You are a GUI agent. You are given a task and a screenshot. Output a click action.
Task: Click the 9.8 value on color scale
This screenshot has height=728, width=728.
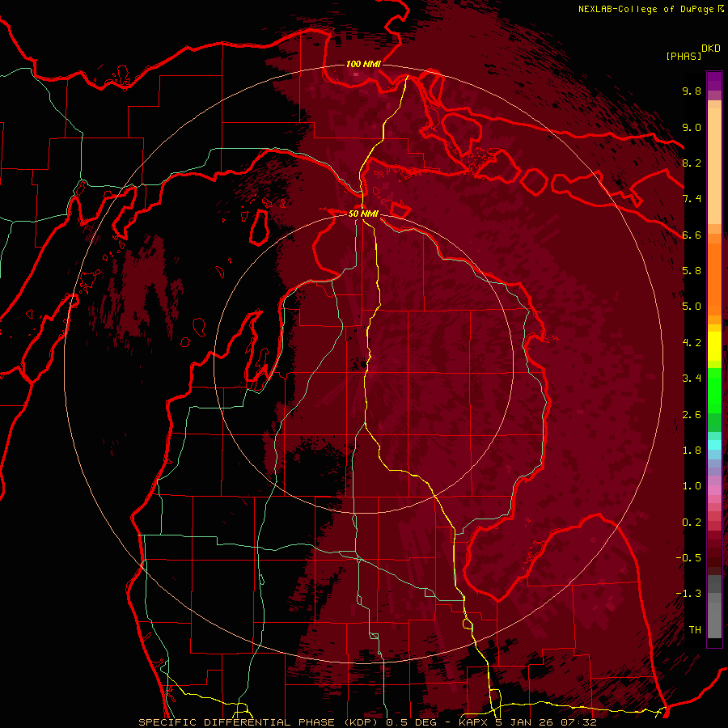tap(692, 91)
